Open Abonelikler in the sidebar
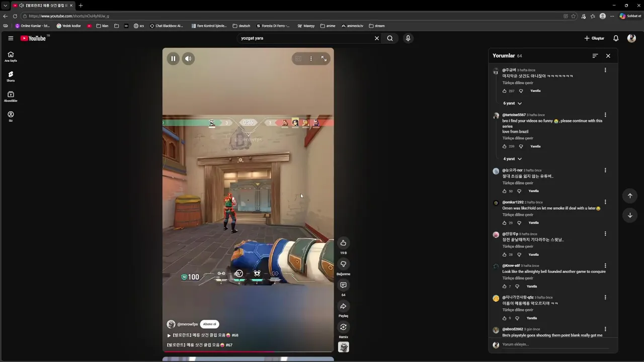The image size is (644, 362). [x=11, y=97]
